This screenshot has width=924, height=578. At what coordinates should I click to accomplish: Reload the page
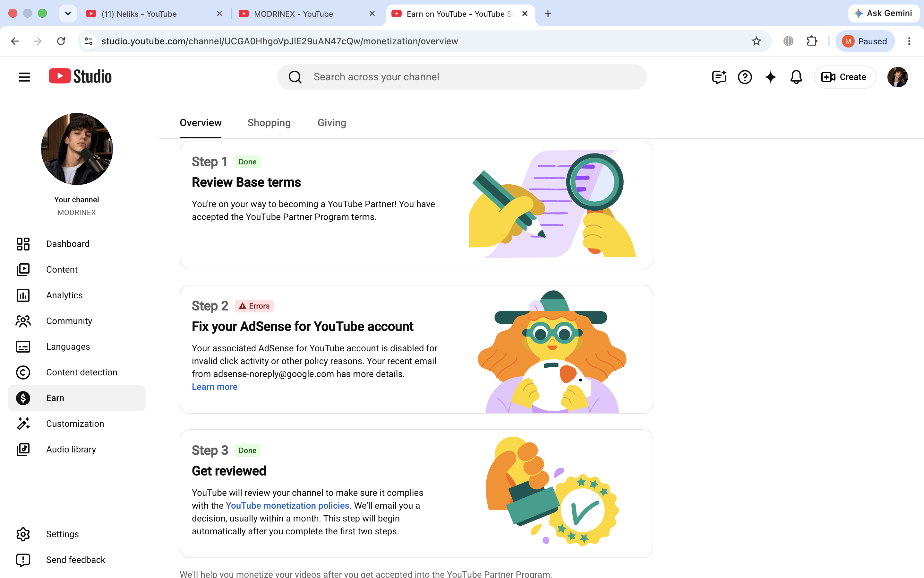point(61,41)
